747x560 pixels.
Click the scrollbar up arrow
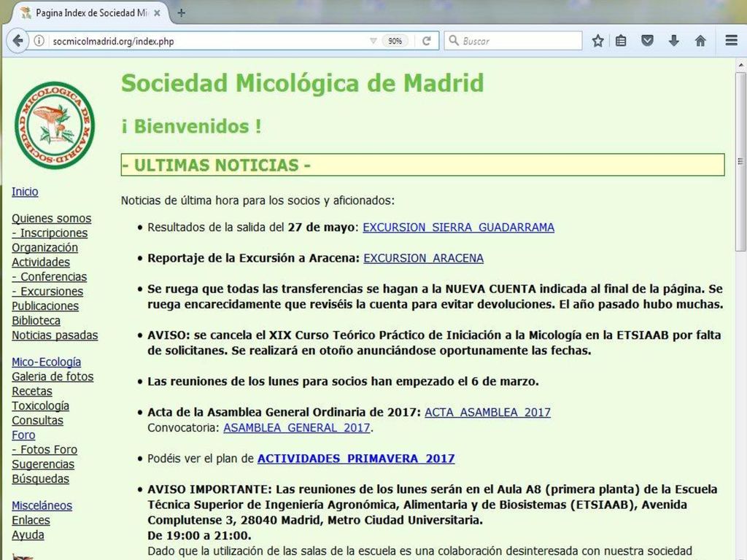pyautogui.click(x=741, y=64)
